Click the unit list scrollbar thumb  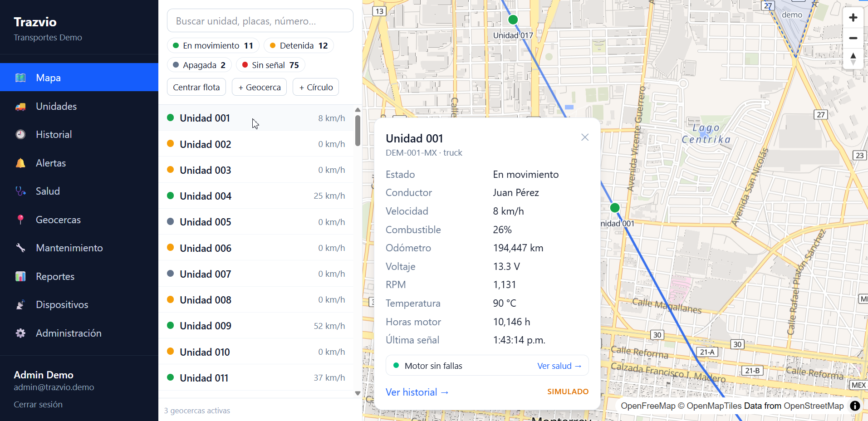coord(358,131)
